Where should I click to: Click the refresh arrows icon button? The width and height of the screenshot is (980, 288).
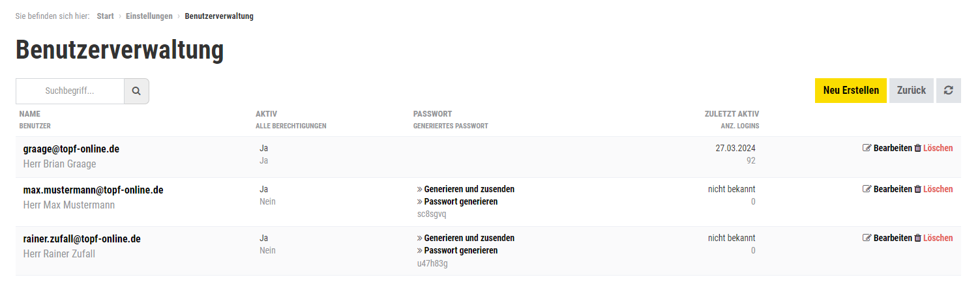(x=949, y=91)
